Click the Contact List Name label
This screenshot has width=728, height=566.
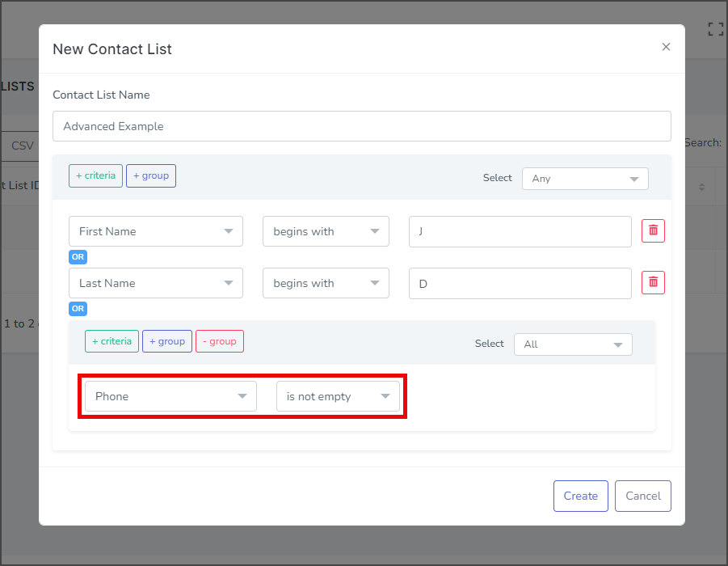pos(101,95)
